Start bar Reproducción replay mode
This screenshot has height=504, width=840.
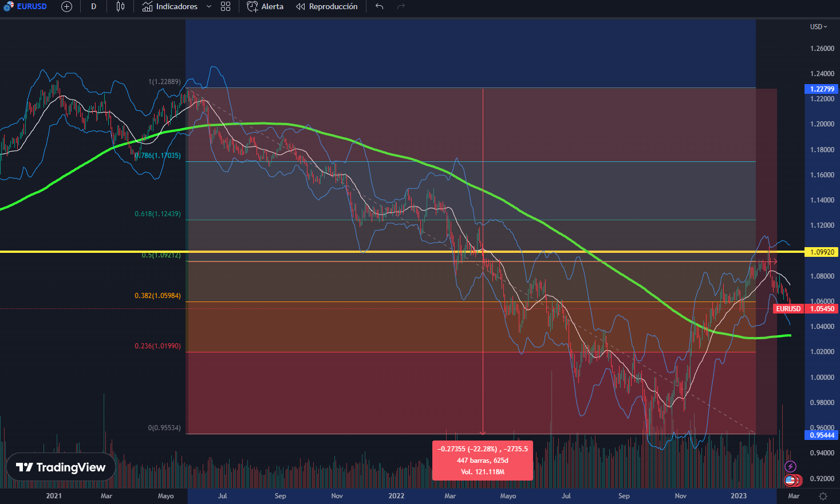(326, 6)
